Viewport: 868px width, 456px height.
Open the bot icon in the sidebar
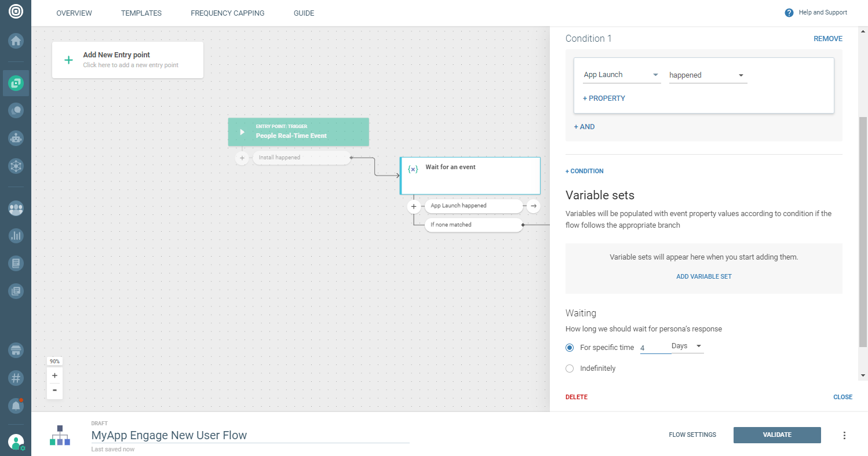16,138
